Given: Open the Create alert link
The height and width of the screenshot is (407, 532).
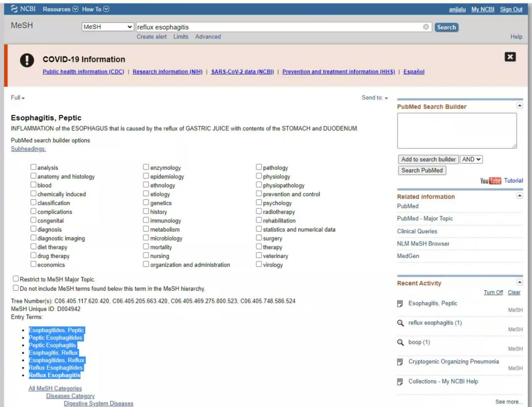Looking at the screenshot, I should (152, 37).
